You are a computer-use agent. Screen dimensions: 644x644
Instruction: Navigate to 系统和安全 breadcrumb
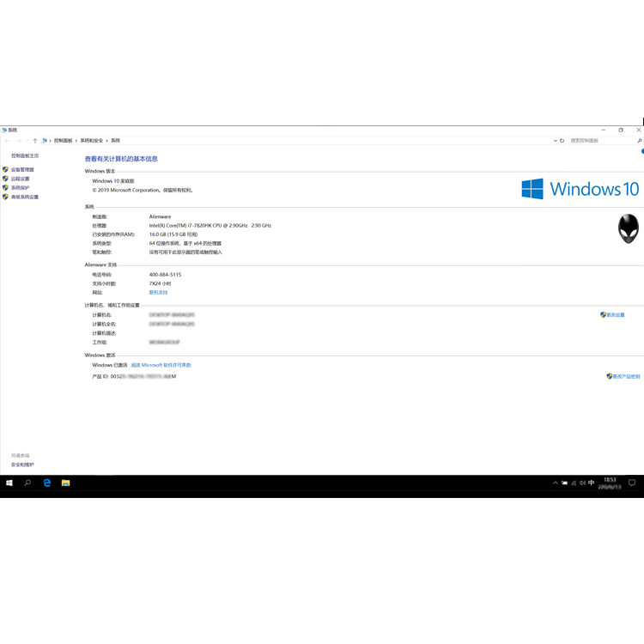pos(92,141)
